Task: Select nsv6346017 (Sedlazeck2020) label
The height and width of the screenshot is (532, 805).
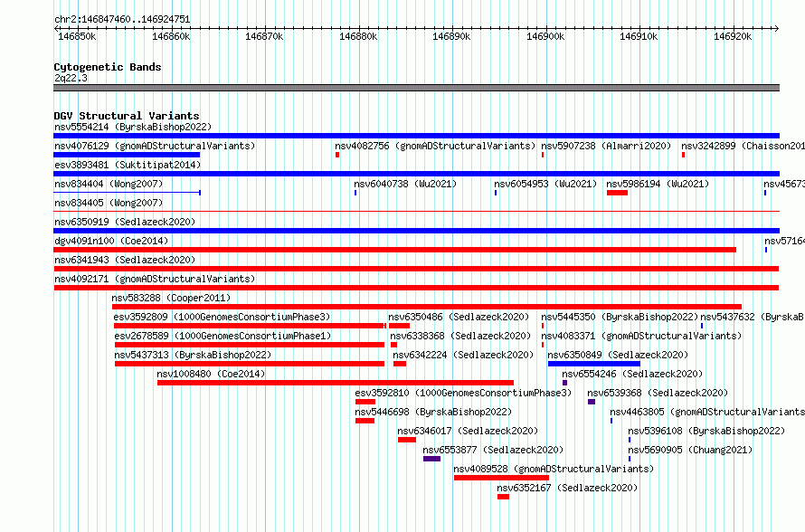Action: coord(468,431)
